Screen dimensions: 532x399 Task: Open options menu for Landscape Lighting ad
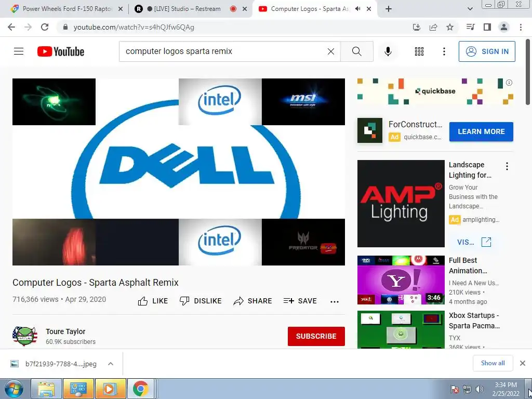(x=507, y=166)
